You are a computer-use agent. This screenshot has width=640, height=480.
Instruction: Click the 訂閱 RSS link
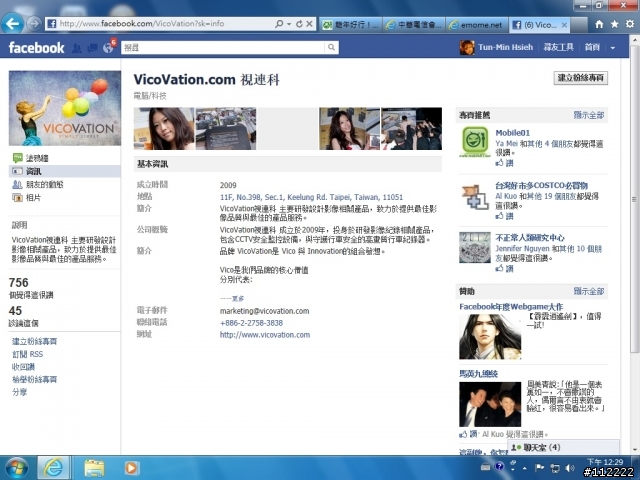pos(27,354)
